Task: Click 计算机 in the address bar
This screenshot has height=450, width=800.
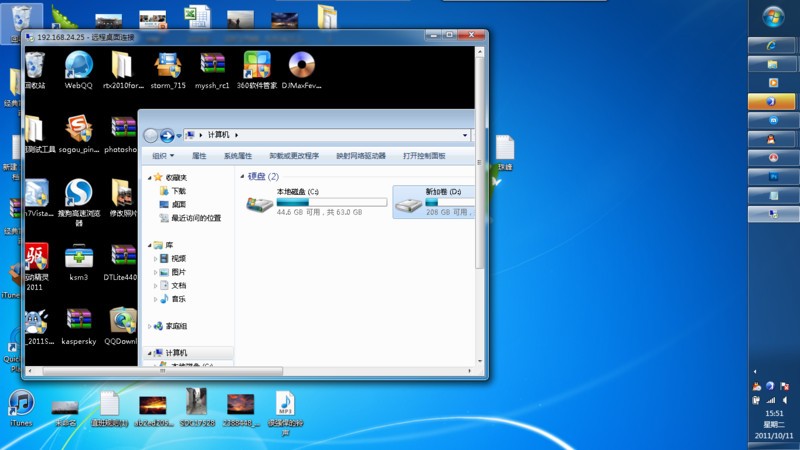Action: coord(218,135)
